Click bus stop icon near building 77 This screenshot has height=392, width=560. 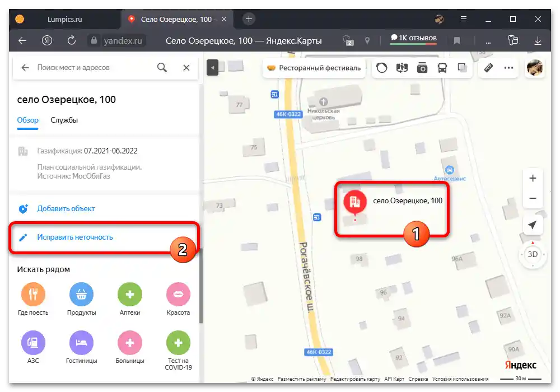tap(274, 94)
